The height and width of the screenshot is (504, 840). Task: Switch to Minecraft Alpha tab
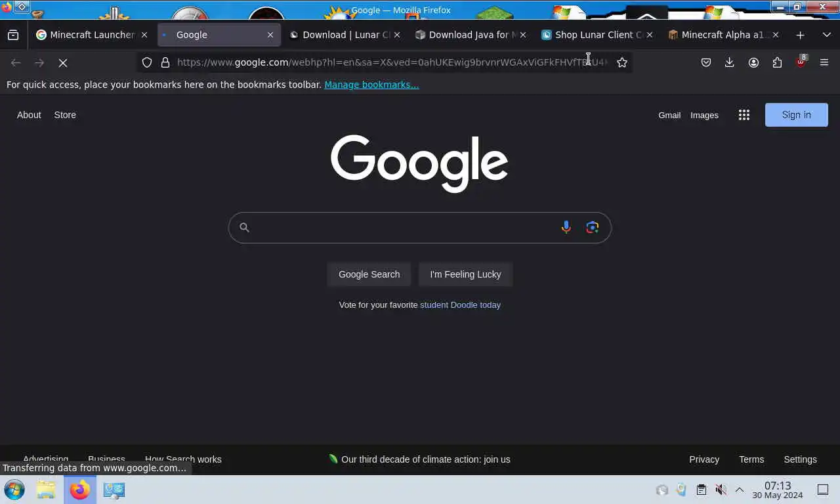(x=723, y=35)
